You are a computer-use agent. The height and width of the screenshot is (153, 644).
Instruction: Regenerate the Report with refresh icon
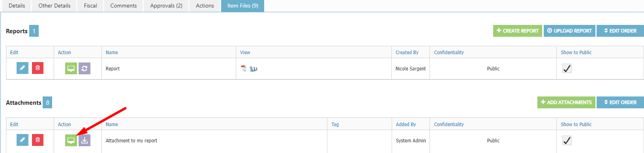[x=84, y=68]
